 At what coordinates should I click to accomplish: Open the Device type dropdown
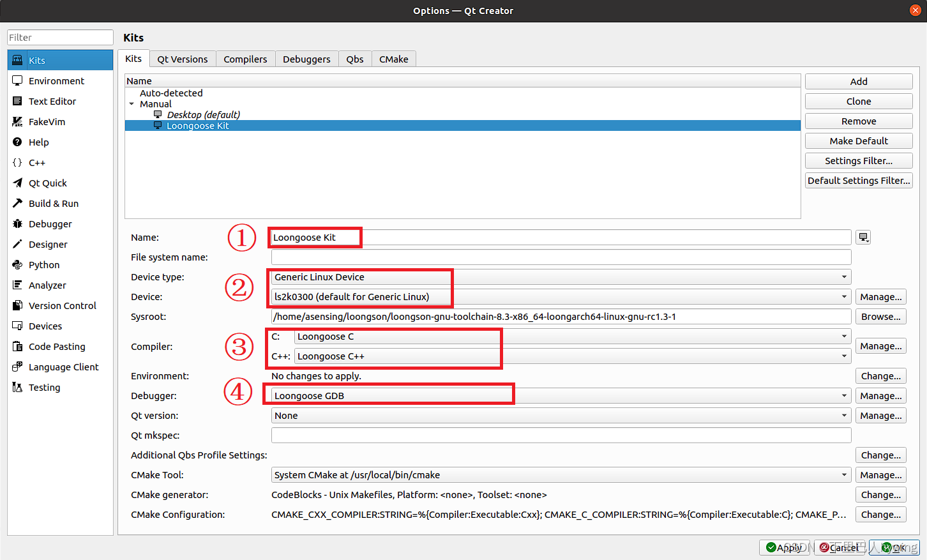point(561,276)
